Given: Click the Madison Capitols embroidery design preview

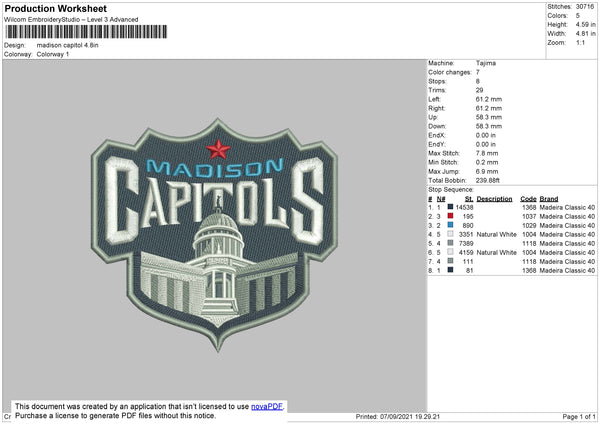Looking at the screenshot, I should point(214,233).
